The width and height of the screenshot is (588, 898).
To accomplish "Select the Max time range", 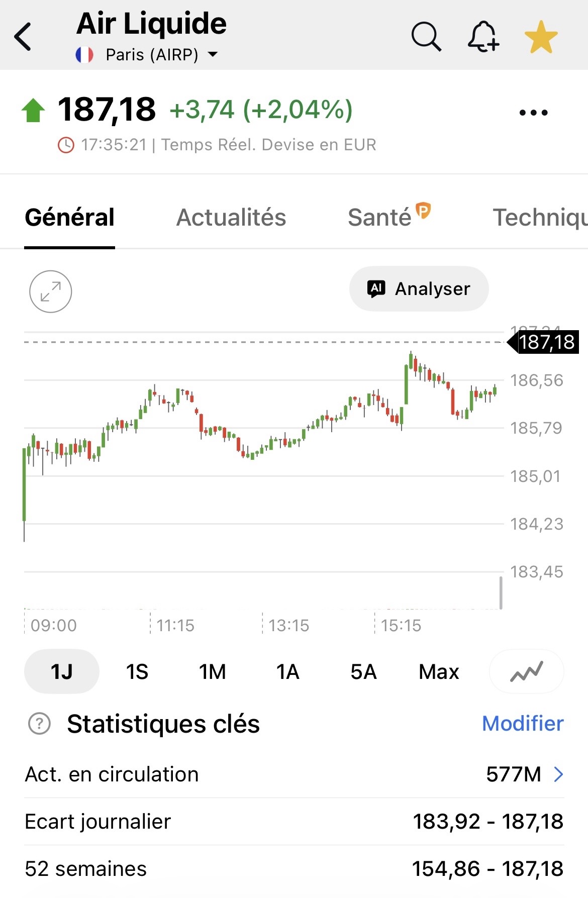I will coord(439,672).
